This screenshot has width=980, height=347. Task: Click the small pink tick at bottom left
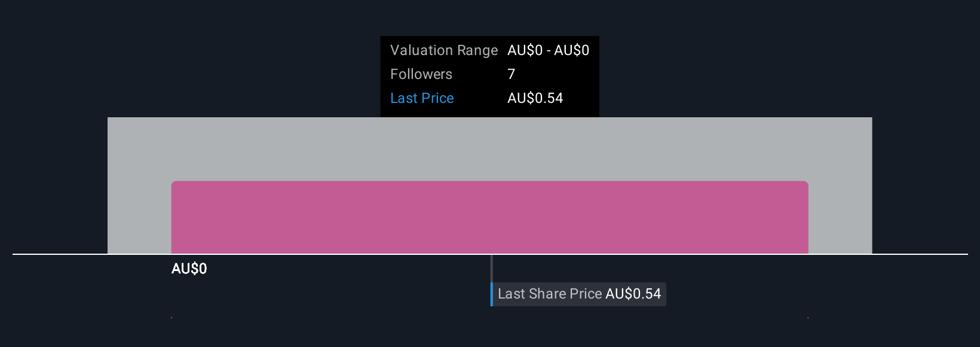pos(171,318)
